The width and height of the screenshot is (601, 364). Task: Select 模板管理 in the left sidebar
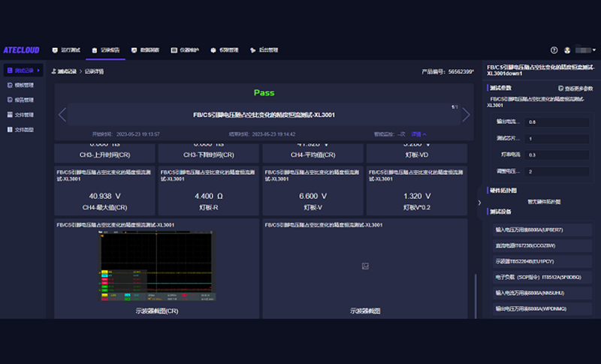(24, 86)
